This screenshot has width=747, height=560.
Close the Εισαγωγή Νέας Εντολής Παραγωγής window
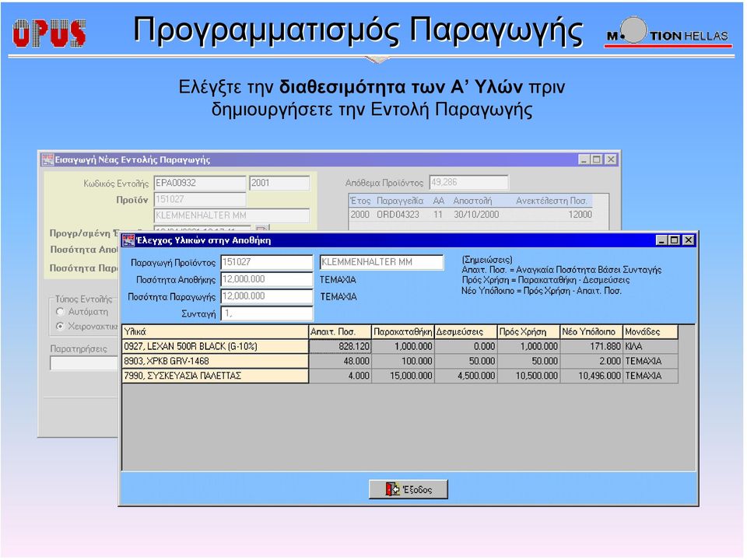point(612,159)
